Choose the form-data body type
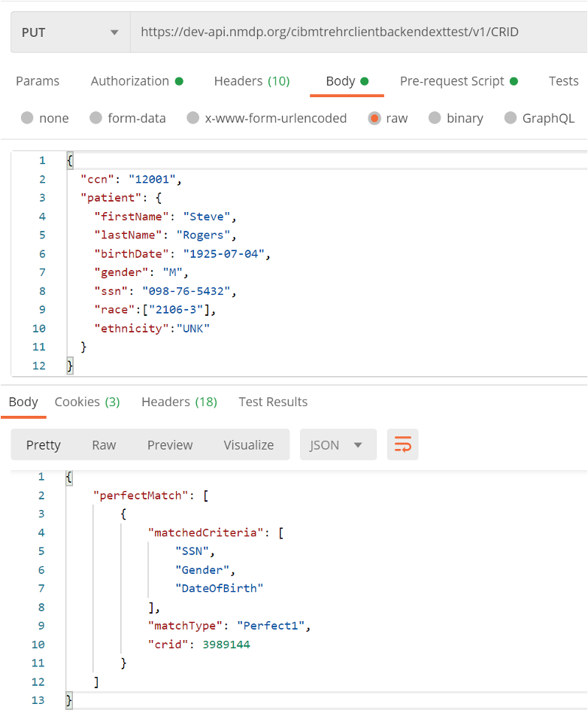Image resolution: width=588 pixels, height=719 pixels. (127, 118)
